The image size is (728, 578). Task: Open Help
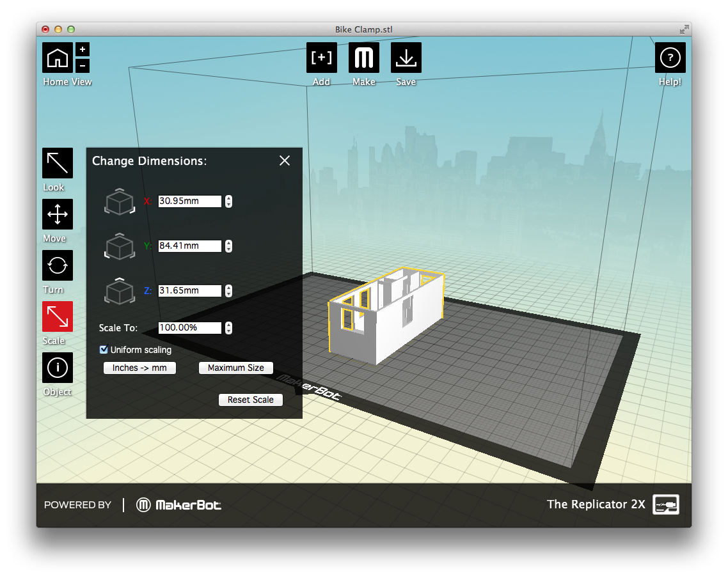[x=670, y=57]
